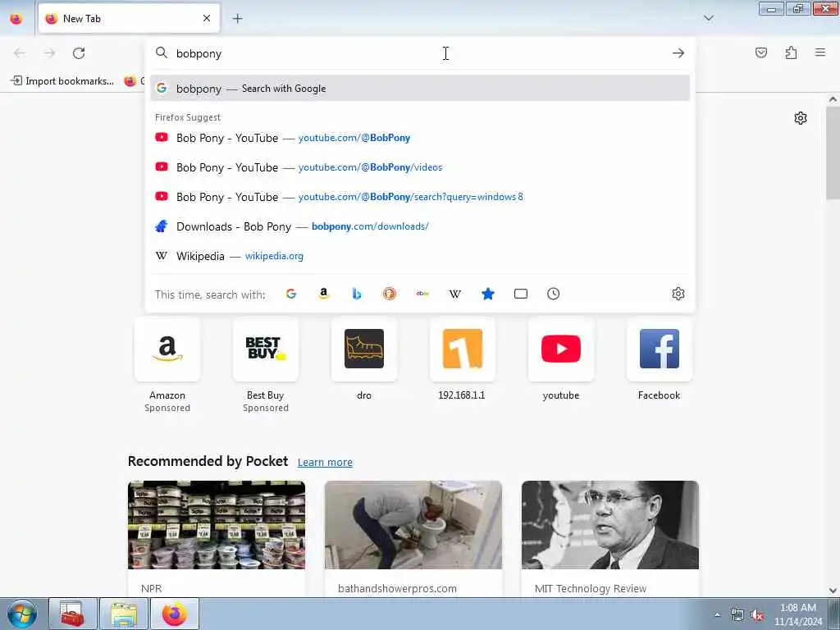Image resolution: width=840 pixels, height=630 pixels.
Task: Close the New Tab tab
Action: [207, 19]
